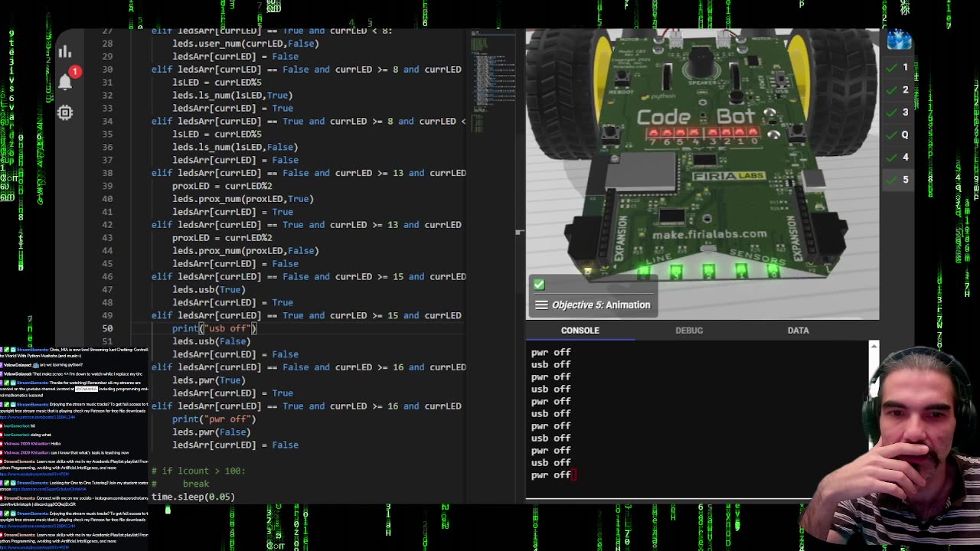Click the green checkmark in objective panel
This screenshot has width=980, height=551.
(539, 285)
